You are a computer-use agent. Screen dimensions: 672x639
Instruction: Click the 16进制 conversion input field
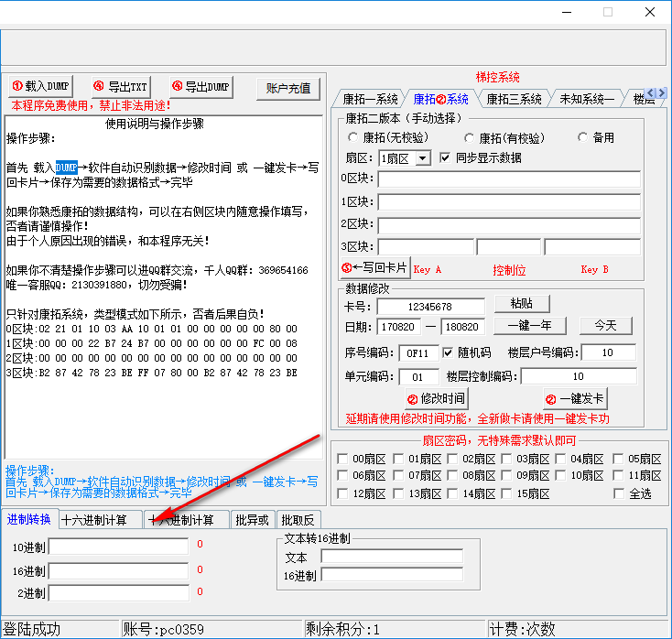click(x=119, y=571)
